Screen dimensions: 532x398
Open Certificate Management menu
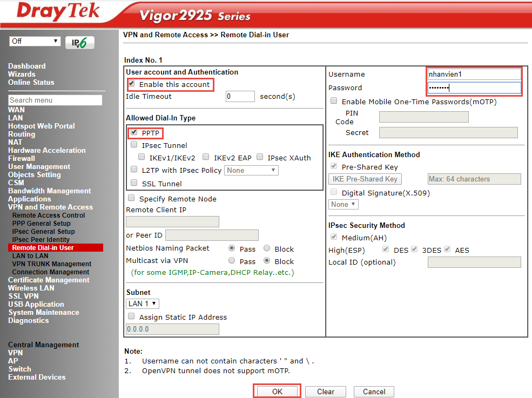49,280
